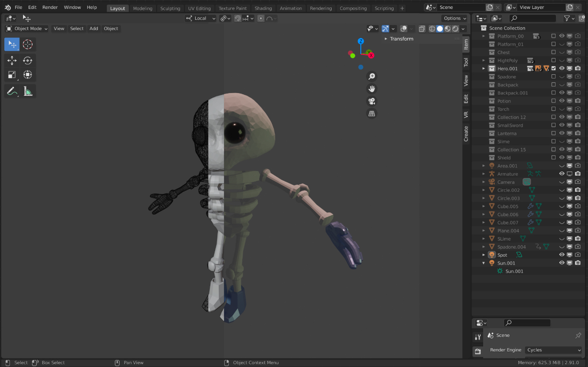
Task: Switch to perspective/orthographic grid icon
Action: 372,113
